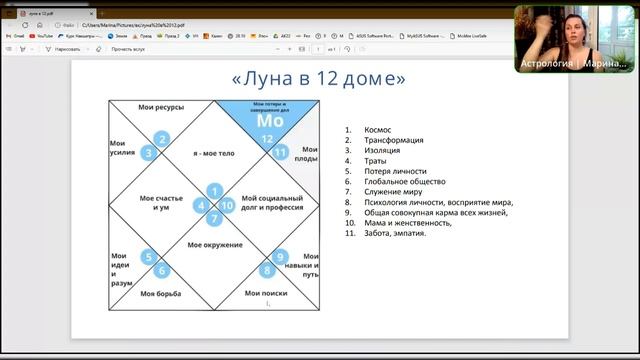Zoom in the PDF with plus button

[x=290, y=49]
